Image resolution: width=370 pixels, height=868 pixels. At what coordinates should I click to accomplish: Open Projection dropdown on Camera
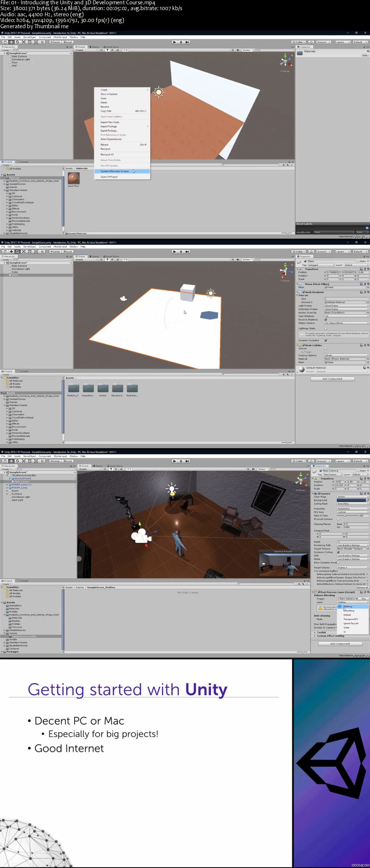pyautogui.click(x=353, y=509)
